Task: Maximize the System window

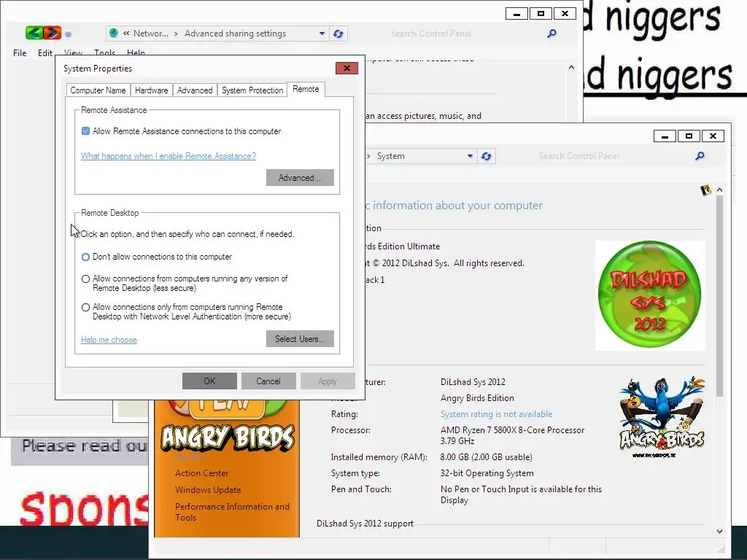Action: point(689,136)
